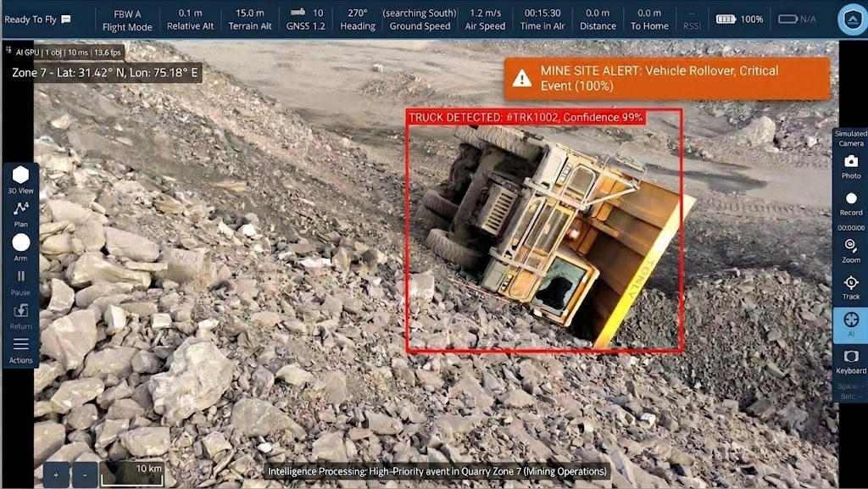This screenshot has width=868, height=489.
Task: Click the Mine Site Alert banner
Action: (666, 79)
